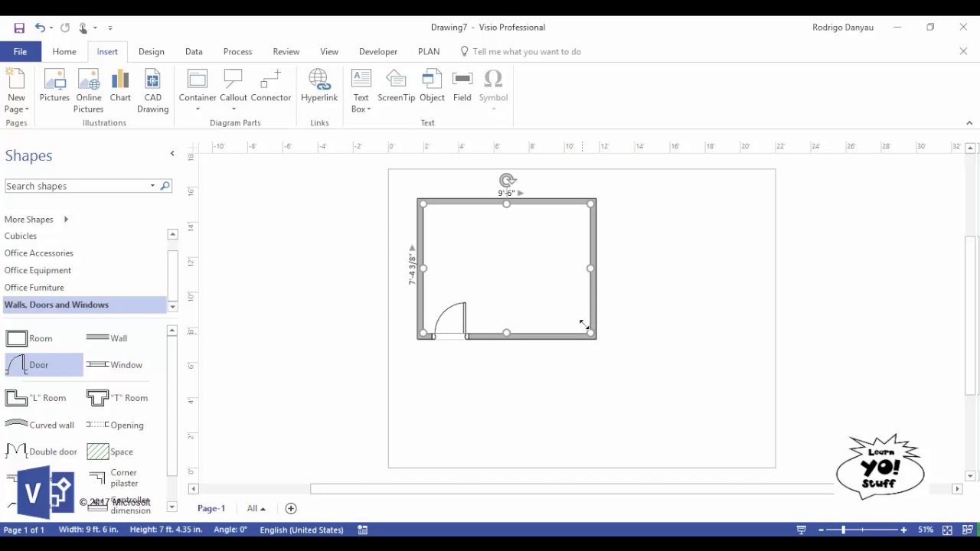The height and width of the screenshot is (551, 980).
Task: Open Online Pictures insert
Action: (x=88, y=90)
